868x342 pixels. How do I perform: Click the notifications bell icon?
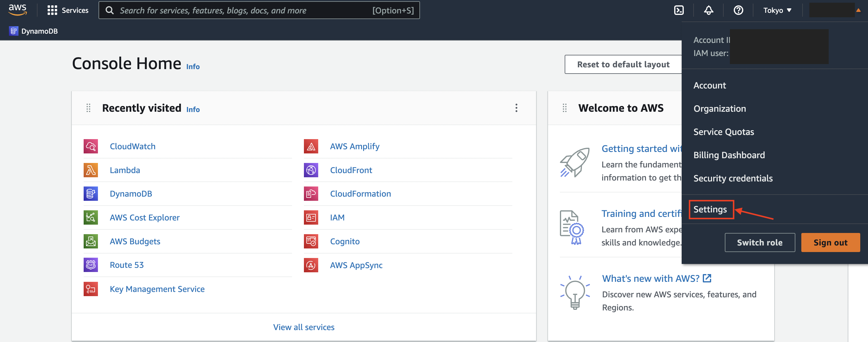708,10
